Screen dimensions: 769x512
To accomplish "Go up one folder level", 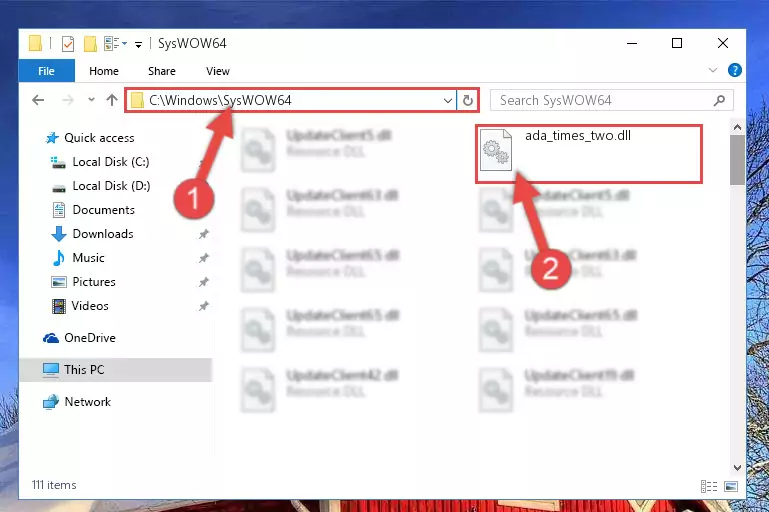I will [112, 100].
